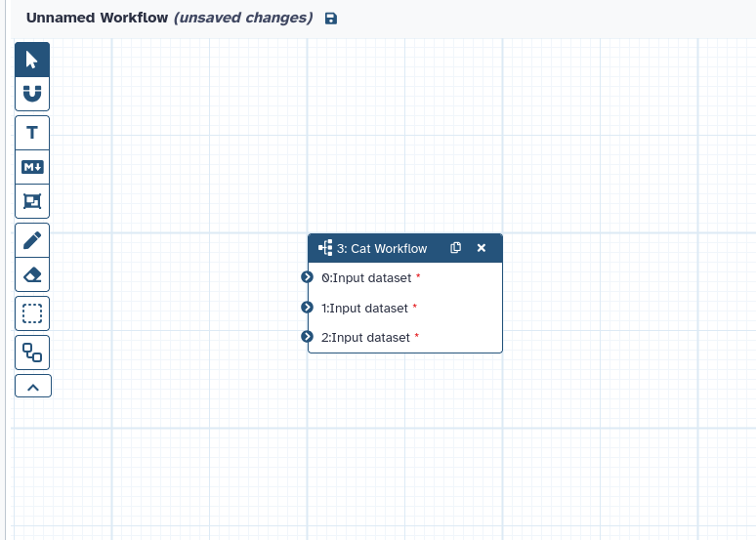Select the '3: Cat Workflow' node title
This screenshot has height=540, width=756.
[382, 249]
